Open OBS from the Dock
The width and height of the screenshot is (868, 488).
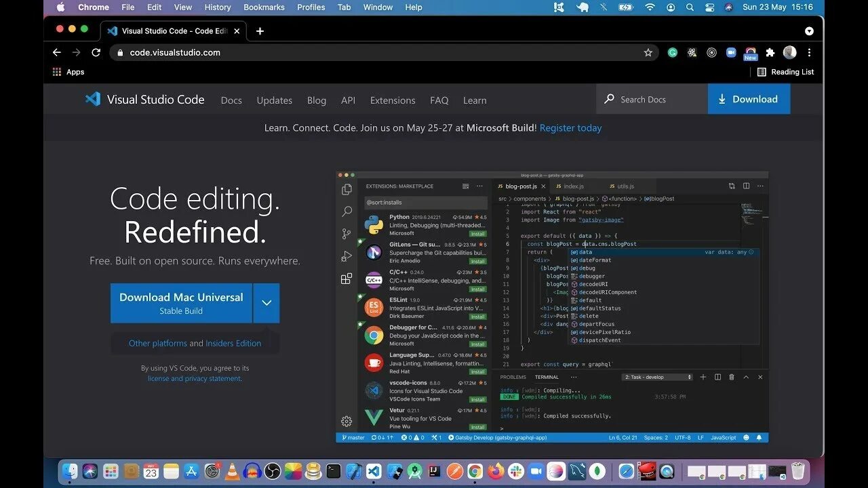click(273, 471)
